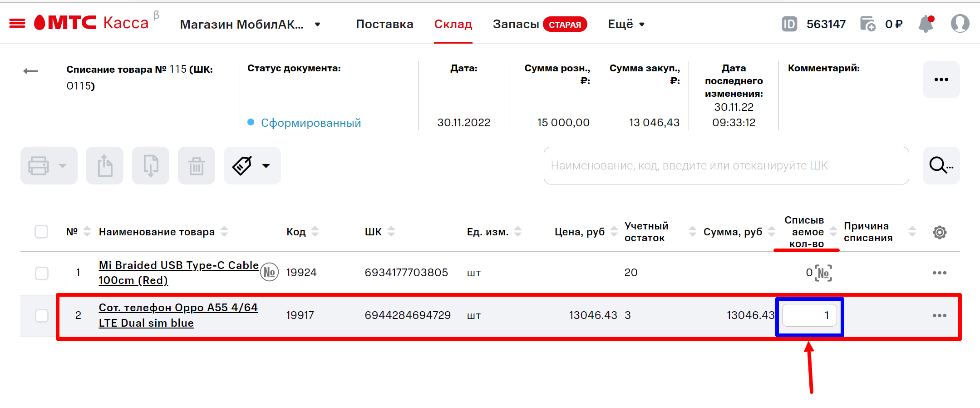The height and width of the screenshot is (408, 980).
Task: Click product code 19924
Action: coord(301,273)
